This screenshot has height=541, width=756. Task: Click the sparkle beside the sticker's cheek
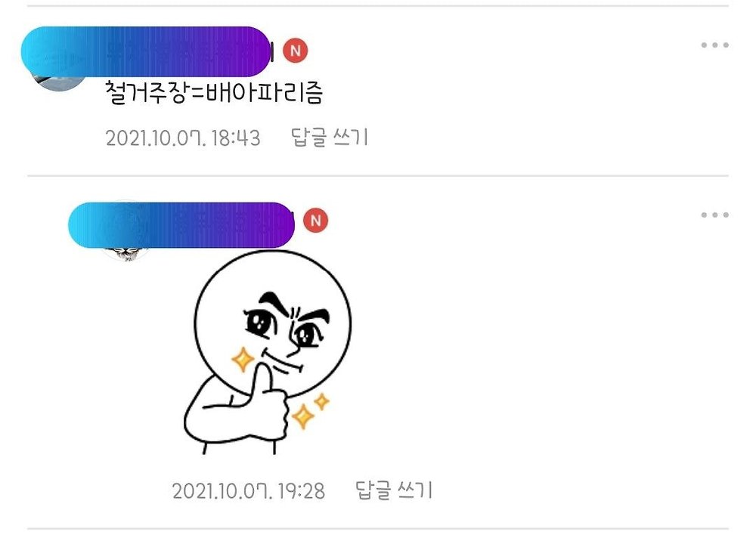[x=243, y=360]
